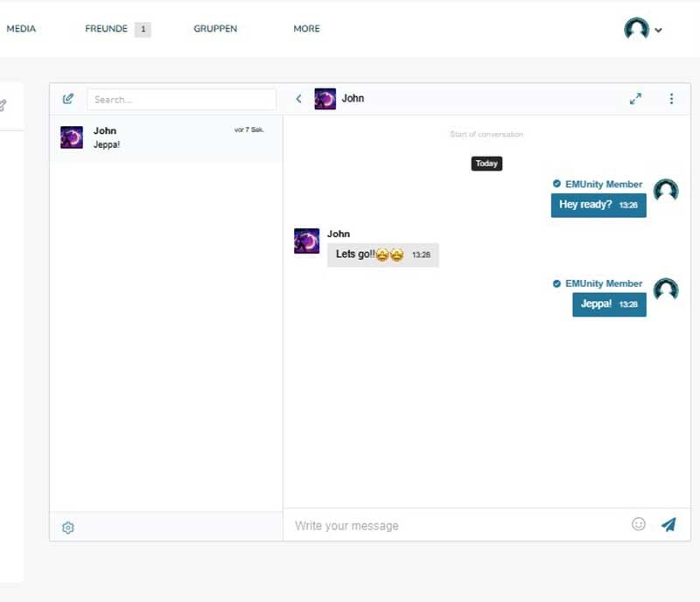Expand the MORE navigation menu

(x=306, y=29)
